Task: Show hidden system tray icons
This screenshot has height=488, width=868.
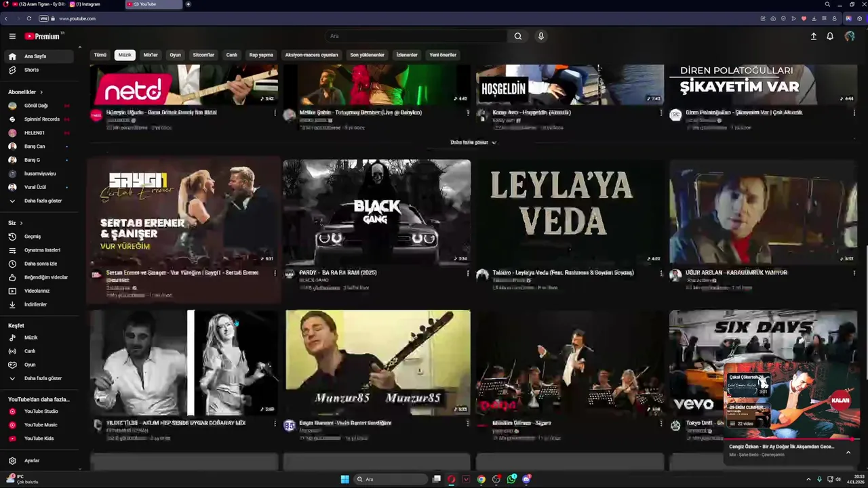Action: pos(808,479)
